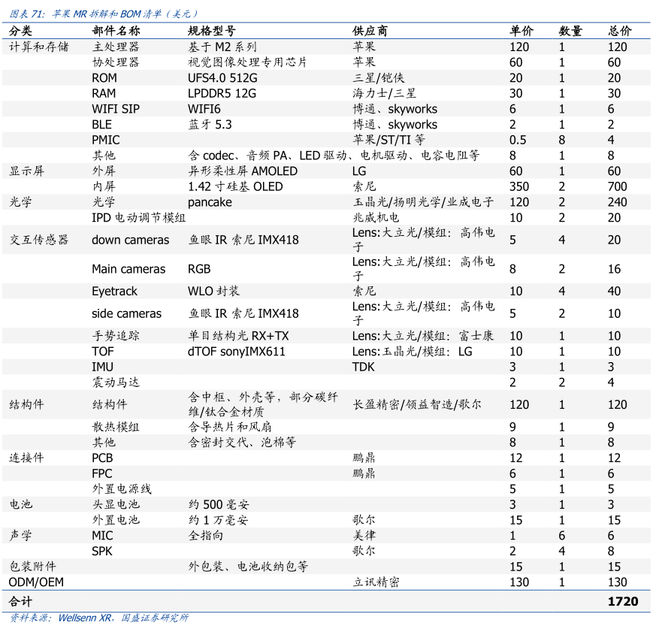Click the 总价 column header
Image resolution: width=662 pixels, height=644 pixels.
(x=620, y=31)
